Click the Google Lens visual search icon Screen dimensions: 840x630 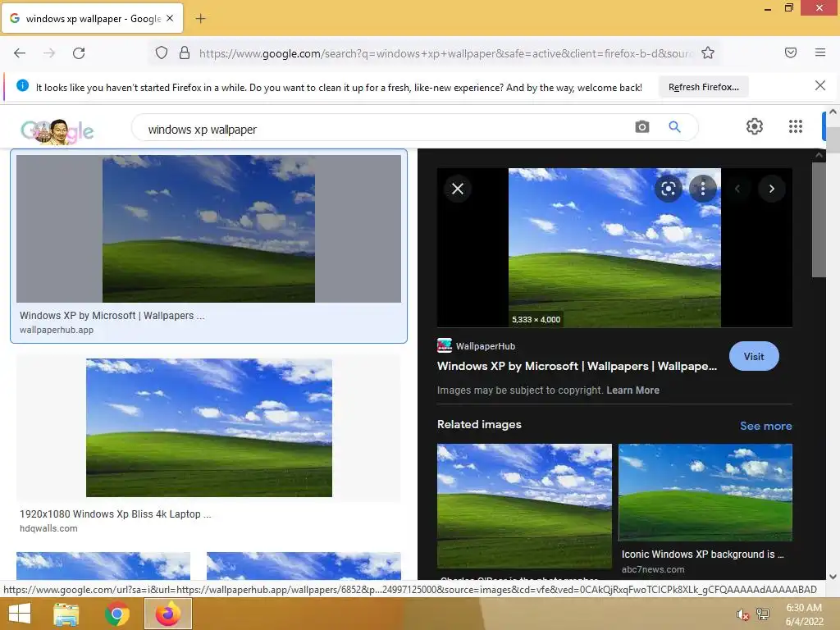point(668,189)
